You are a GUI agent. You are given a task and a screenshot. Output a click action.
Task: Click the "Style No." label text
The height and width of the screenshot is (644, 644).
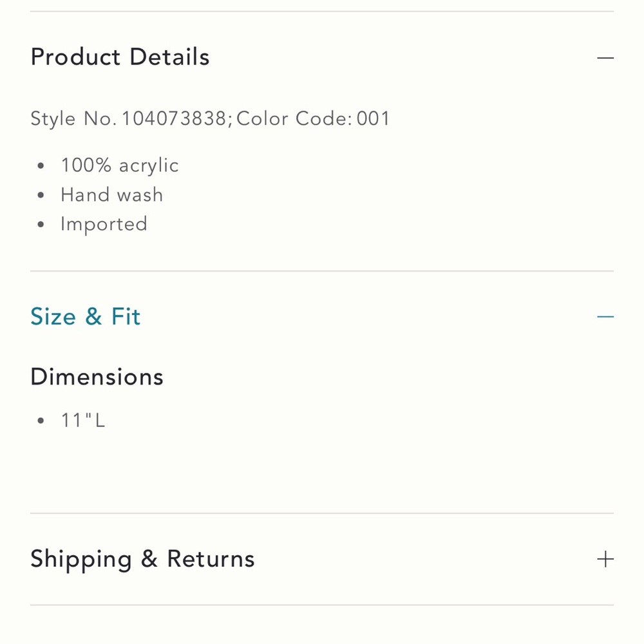click(x=73, y=118)
